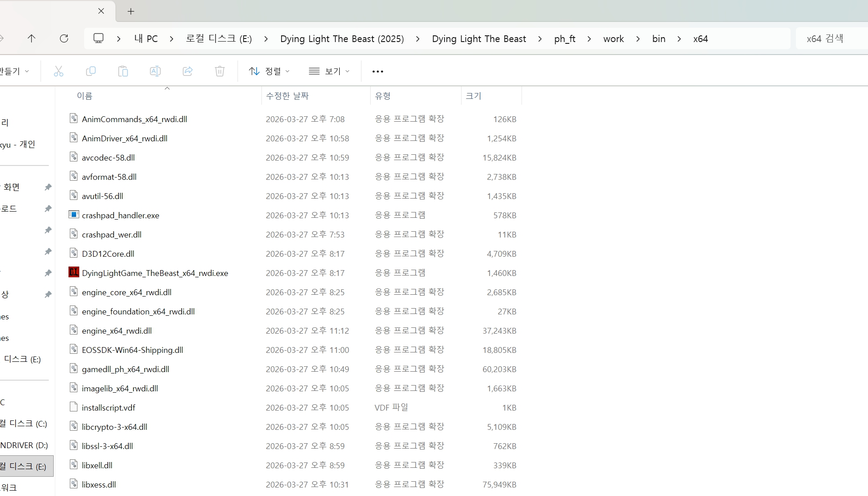Open the 보기 view dropdown
Viewport: 868px width, 496px height.
[329, 71]
